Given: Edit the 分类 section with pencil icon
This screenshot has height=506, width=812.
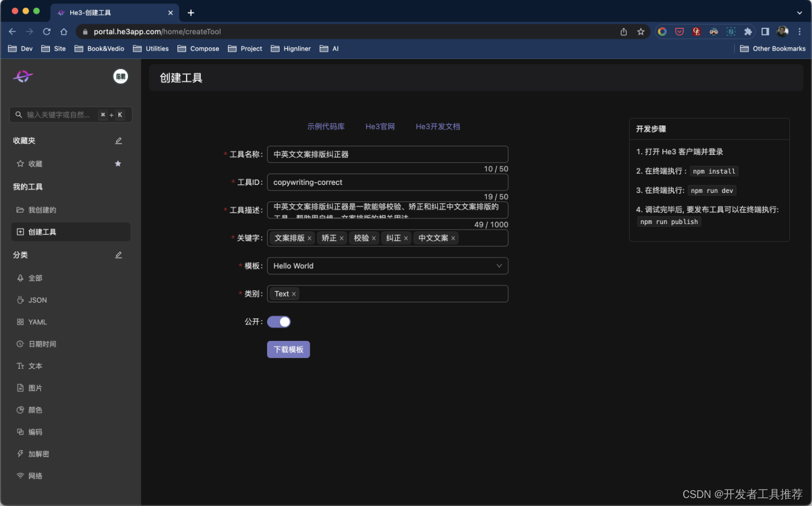Looking at the screenshot, I should 119,255.
